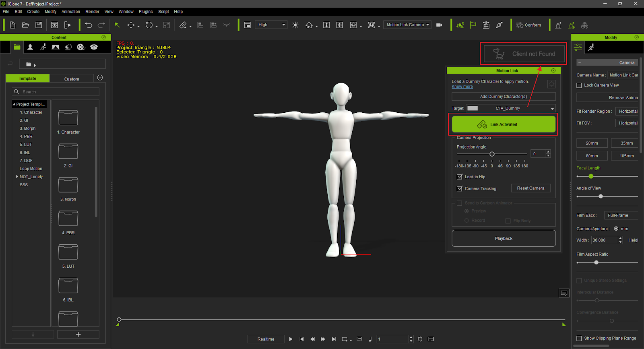Open the Film Back Full-Frame dropdown
Image resolution: width=644 pixels, height=349 pixels.
[621, 215]
